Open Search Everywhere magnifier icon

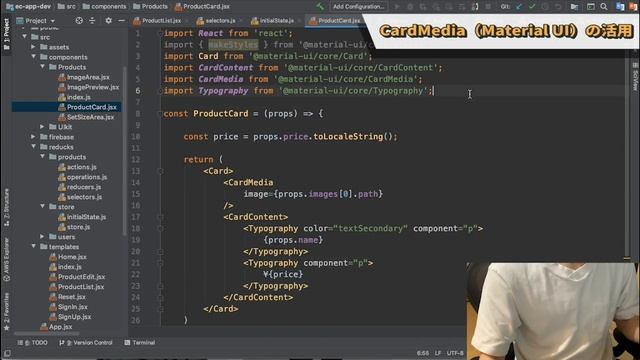(604, 7)
